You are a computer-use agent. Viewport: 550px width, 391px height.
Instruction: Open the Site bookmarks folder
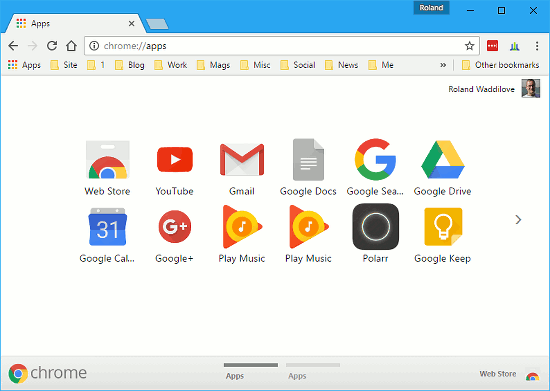63,65
